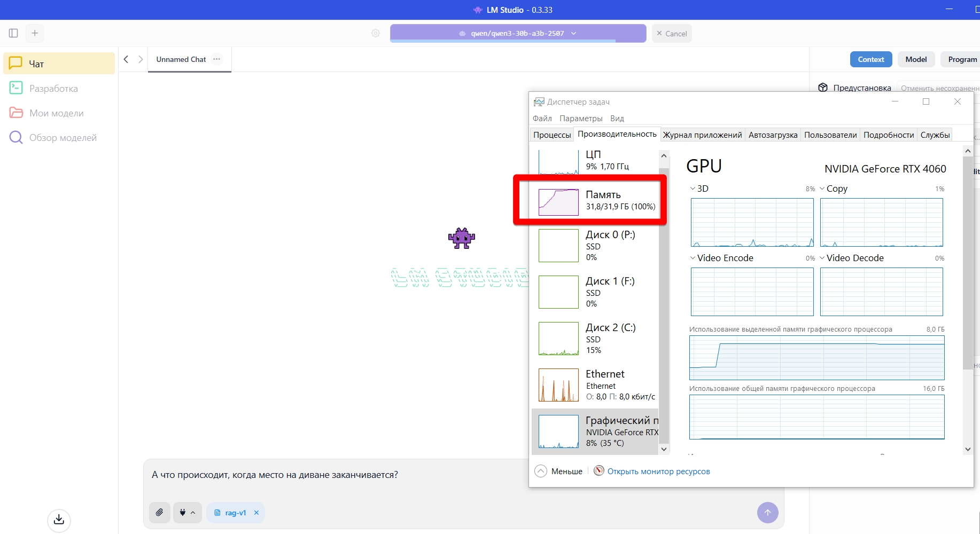Send the message with arrow button

click(x=768, y=513)
